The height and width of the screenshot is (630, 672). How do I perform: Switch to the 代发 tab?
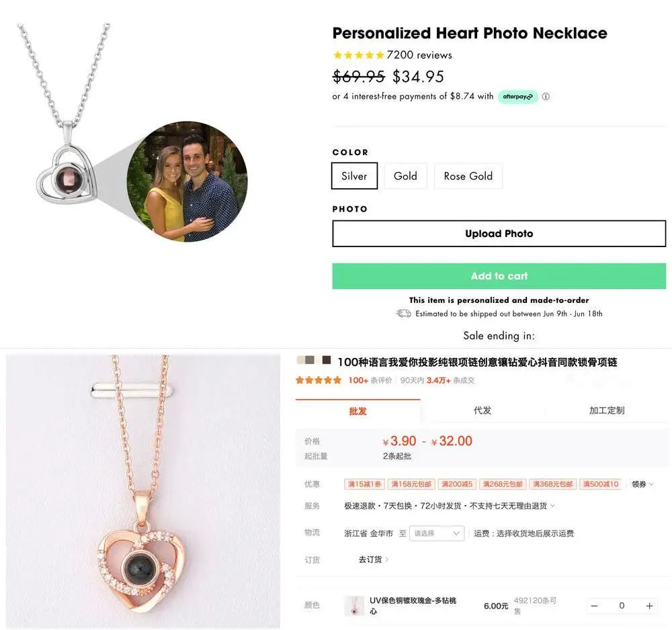(x=482, y=410)
